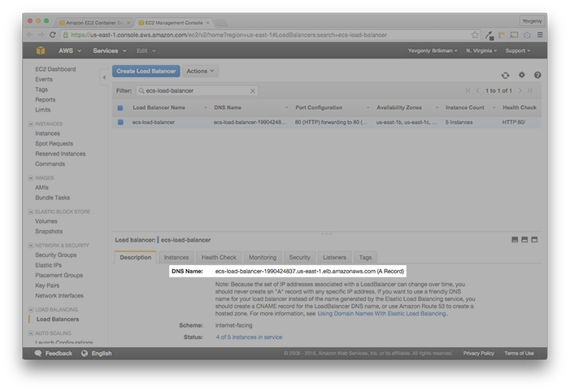The height and width of the screenshot is (392, 570).
Task: Click the cast screen extension icon
Action: coord(514,35)
